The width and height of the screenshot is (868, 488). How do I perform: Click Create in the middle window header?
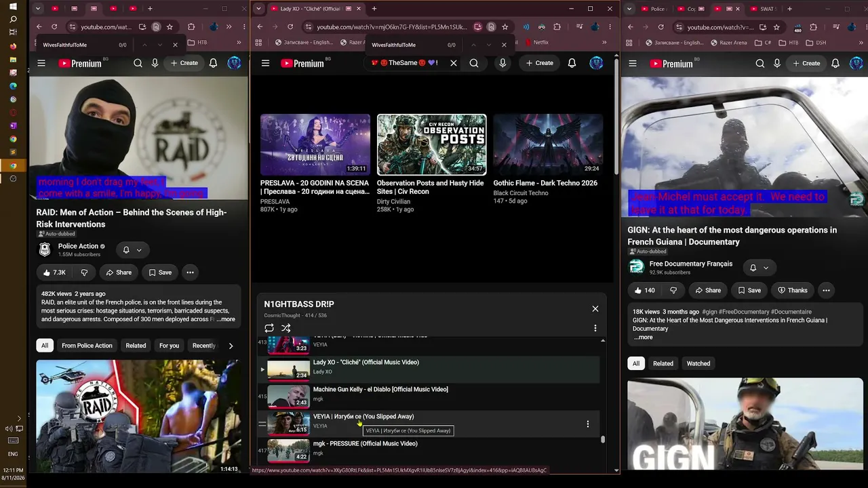[538, 63]
